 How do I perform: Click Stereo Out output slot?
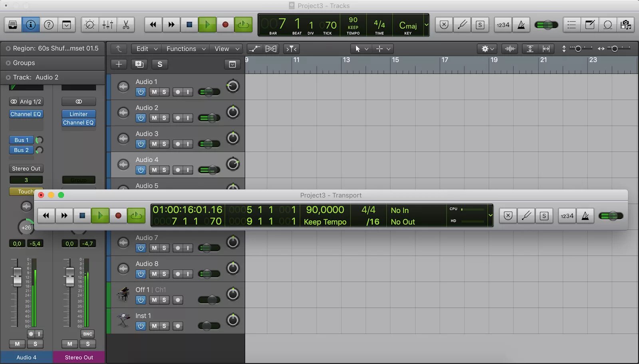[26, 168]
